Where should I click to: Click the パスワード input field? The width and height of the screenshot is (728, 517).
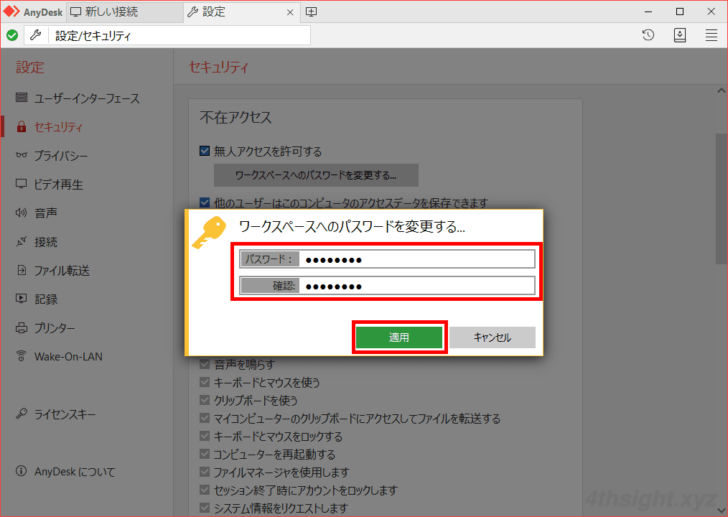387,259
